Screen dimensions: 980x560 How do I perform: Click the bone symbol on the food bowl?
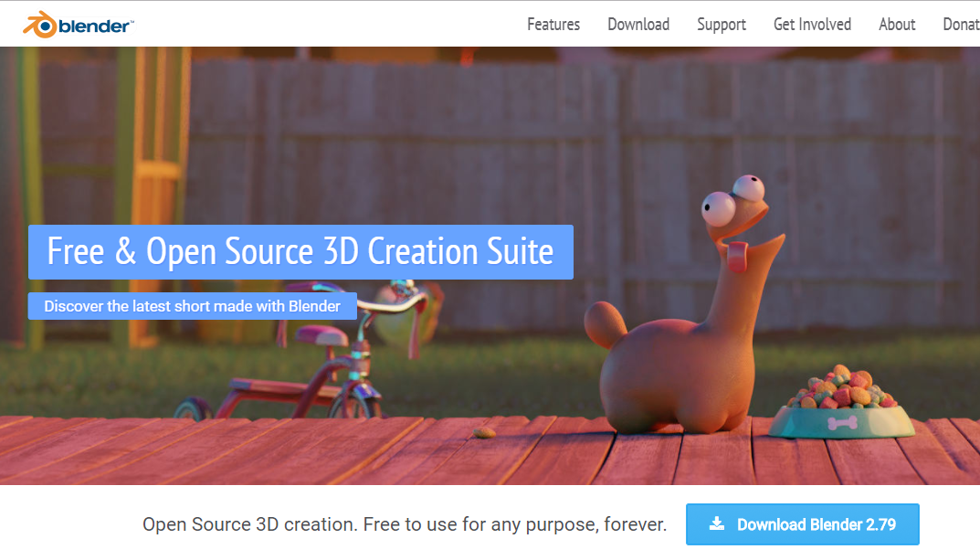coord(842,423)
